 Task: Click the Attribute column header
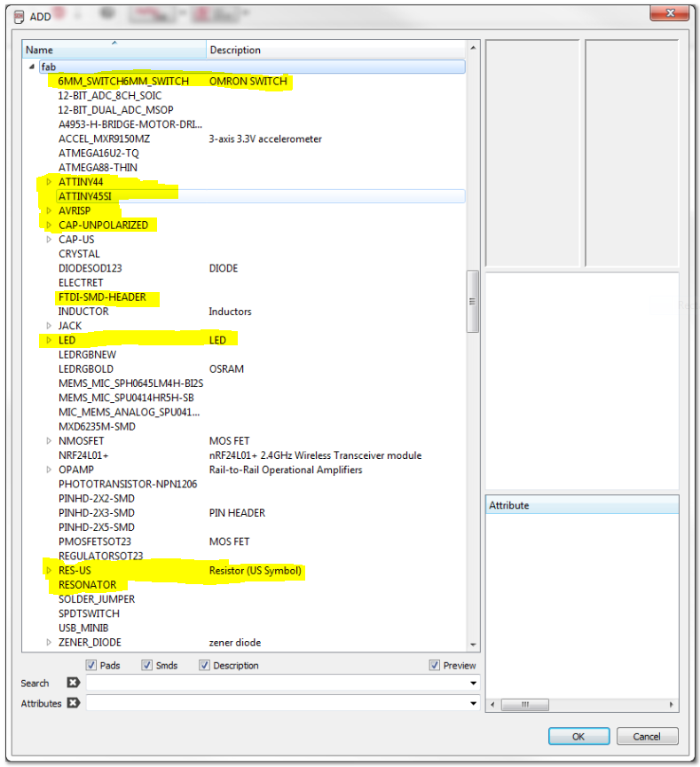[x=582, y=505]
